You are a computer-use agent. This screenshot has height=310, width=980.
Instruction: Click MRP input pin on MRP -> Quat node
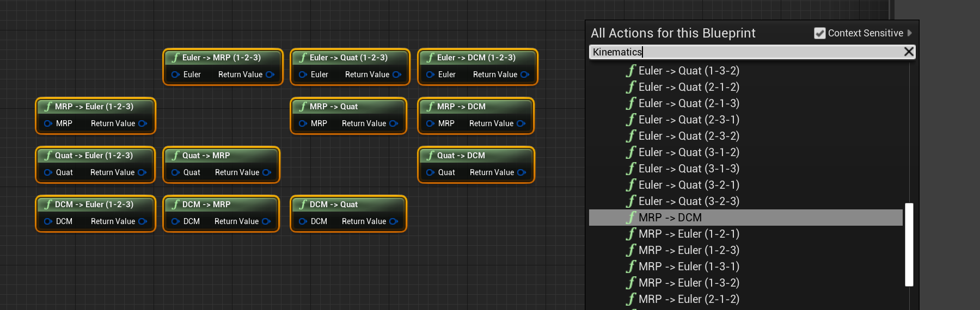tap(303, 123)
